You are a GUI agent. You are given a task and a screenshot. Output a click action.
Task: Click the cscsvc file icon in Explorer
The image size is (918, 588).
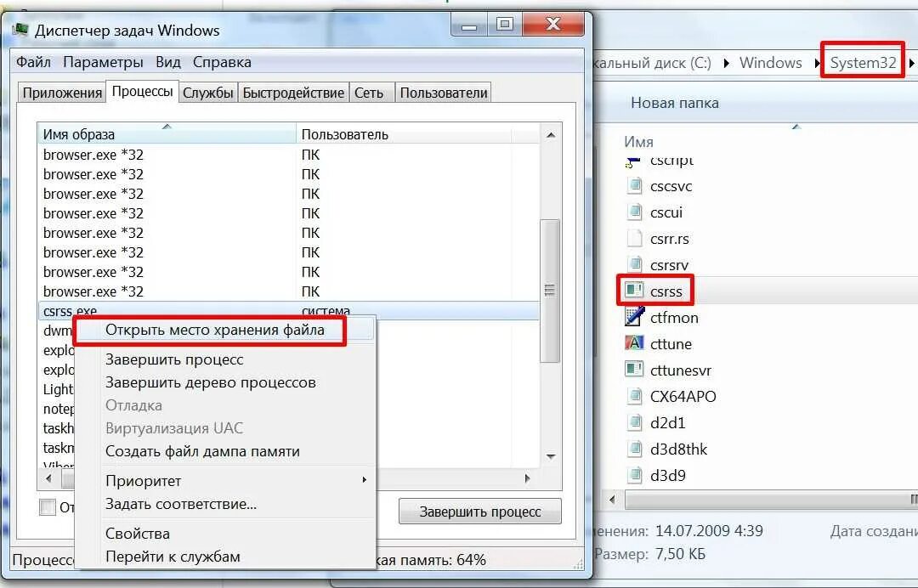coord(634,186)
